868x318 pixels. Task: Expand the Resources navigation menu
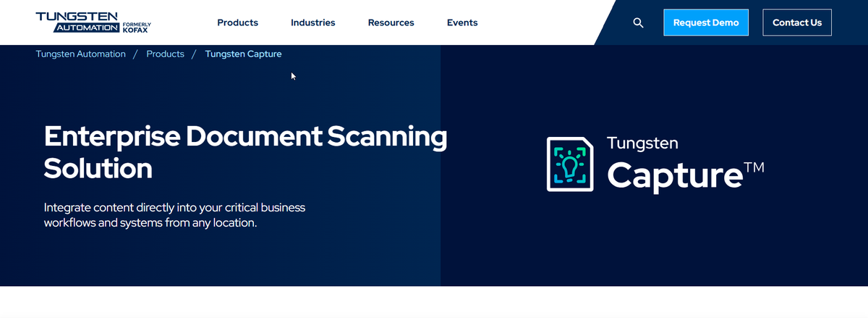click(391, 22)
